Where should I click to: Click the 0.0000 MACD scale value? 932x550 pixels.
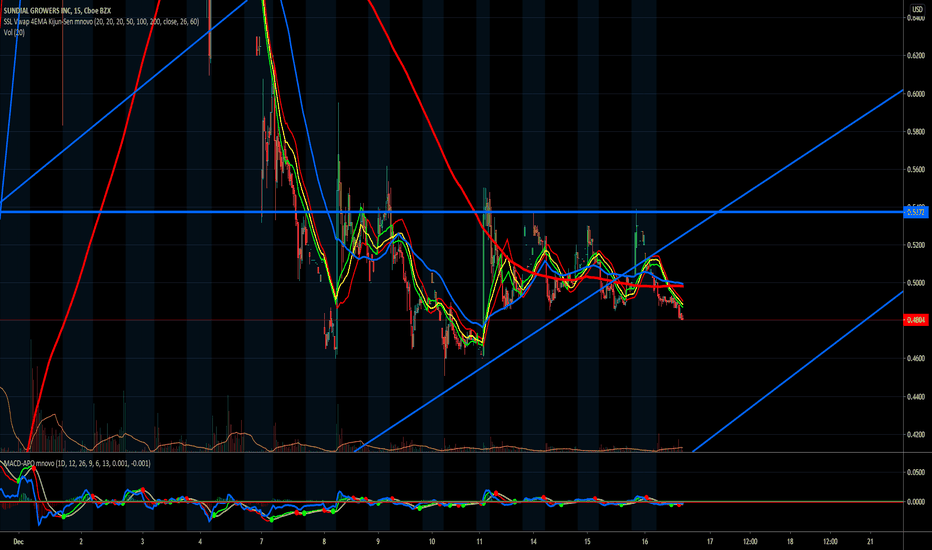(x=916, y=502)
